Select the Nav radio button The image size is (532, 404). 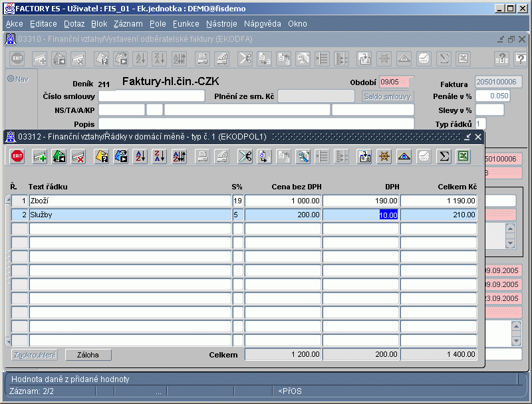tap(11, 78)
